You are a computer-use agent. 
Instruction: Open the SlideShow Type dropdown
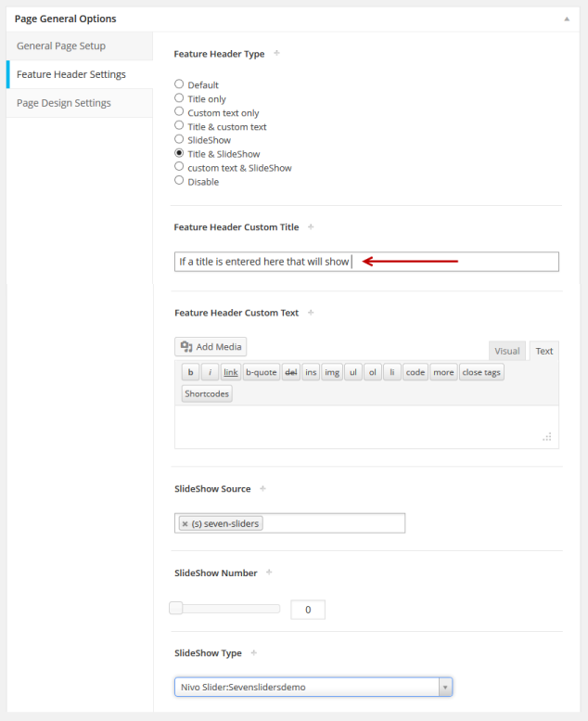(x=313, y=688)
